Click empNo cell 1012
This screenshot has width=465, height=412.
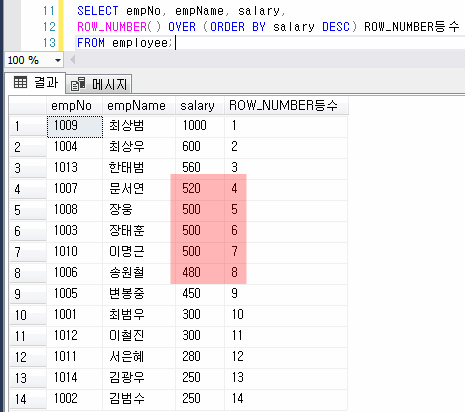pos(75,336)
